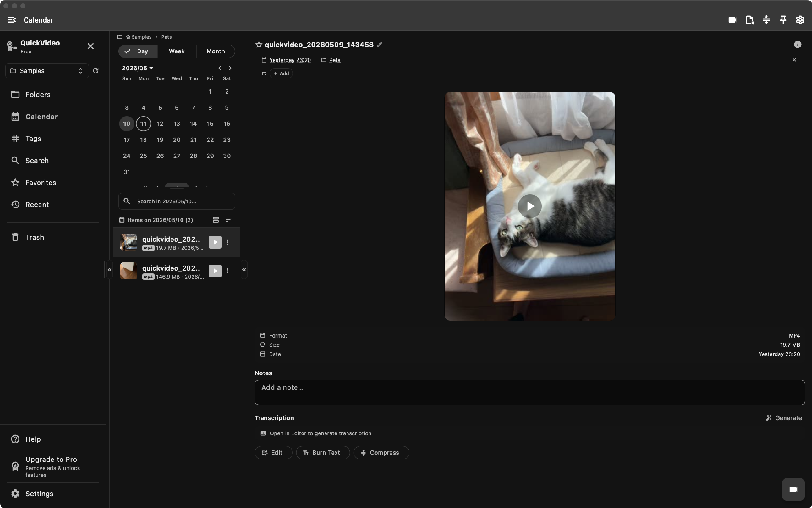Open sort options for items list
The width and height of the screenshot is (812, 508).
pyautogui.click(x=229, y=220)
